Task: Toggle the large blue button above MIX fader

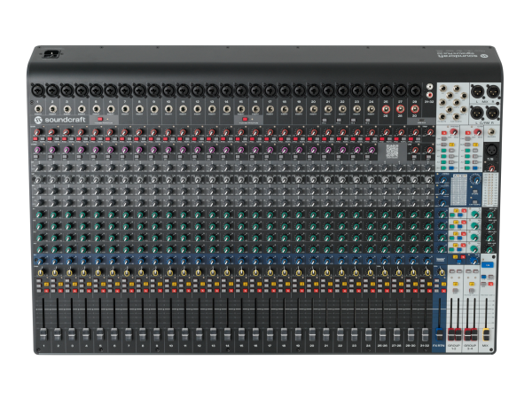Action: tap(487, 264)
